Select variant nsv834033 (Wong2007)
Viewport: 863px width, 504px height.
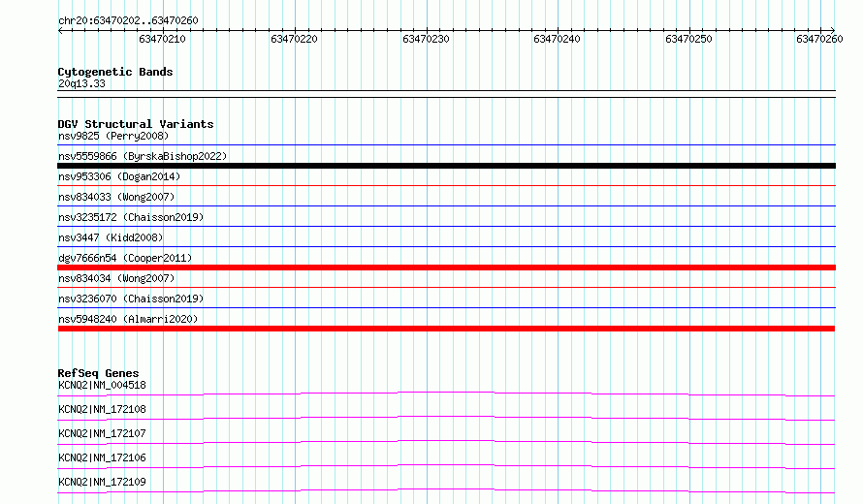(116, 197)
